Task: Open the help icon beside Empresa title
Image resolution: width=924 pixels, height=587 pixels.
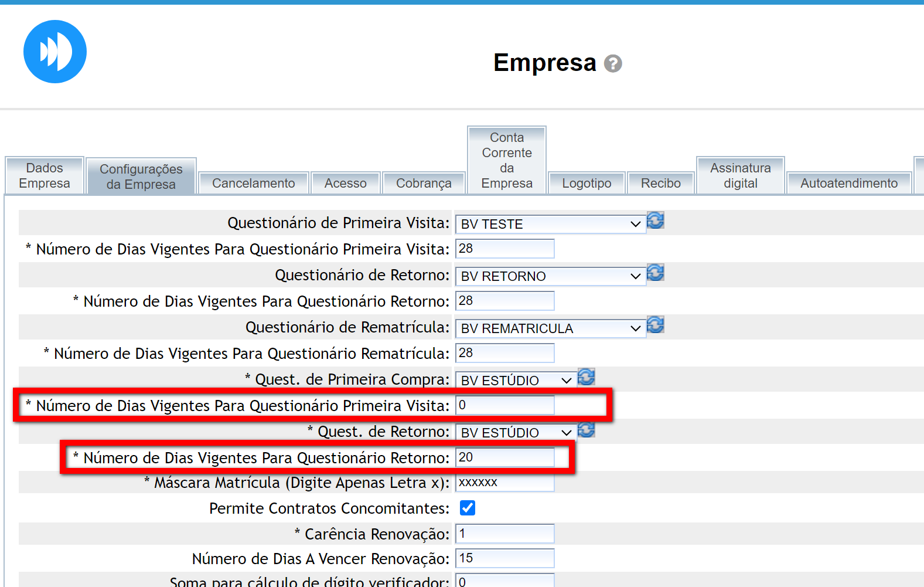Action: (x=613, y=63)
